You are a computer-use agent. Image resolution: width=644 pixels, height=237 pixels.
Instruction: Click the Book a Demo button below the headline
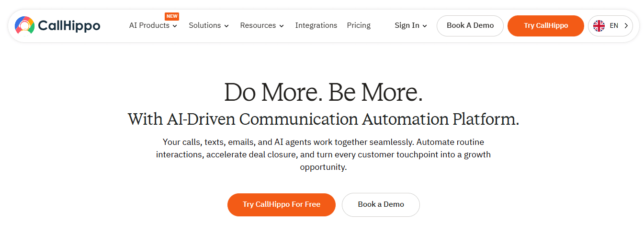tap(381, 204)
